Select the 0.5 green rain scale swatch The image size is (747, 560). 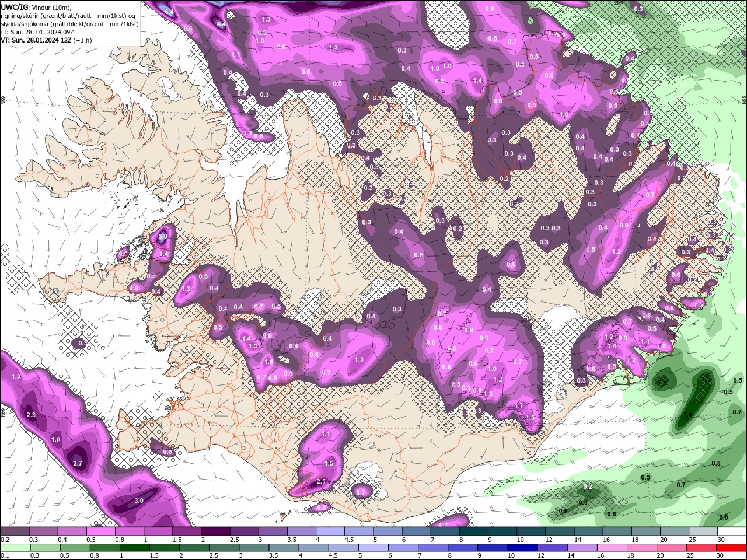click(75, 548)
